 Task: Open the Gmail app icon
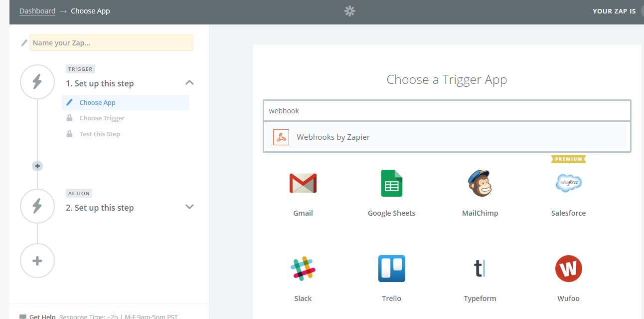click(303, 183)
